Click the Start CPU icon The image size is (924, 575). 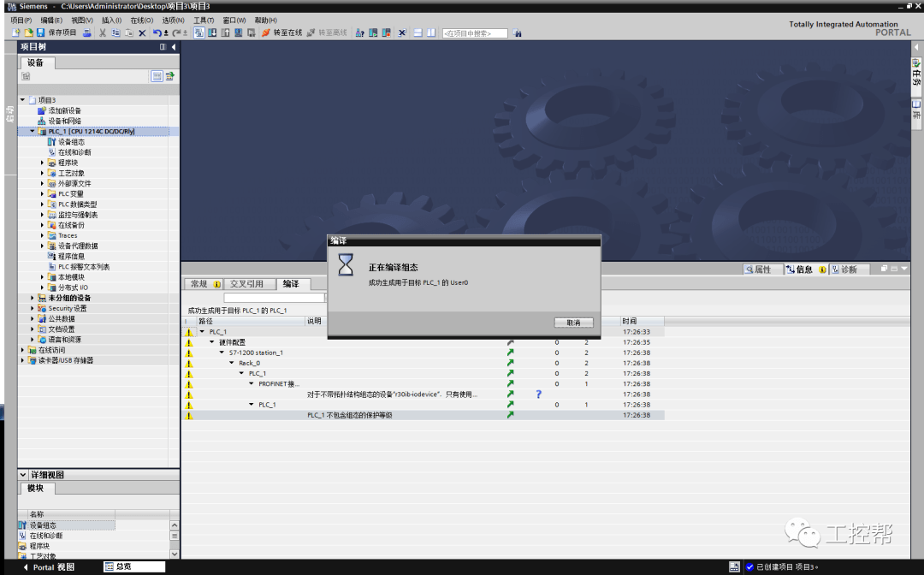pos(373,33)
